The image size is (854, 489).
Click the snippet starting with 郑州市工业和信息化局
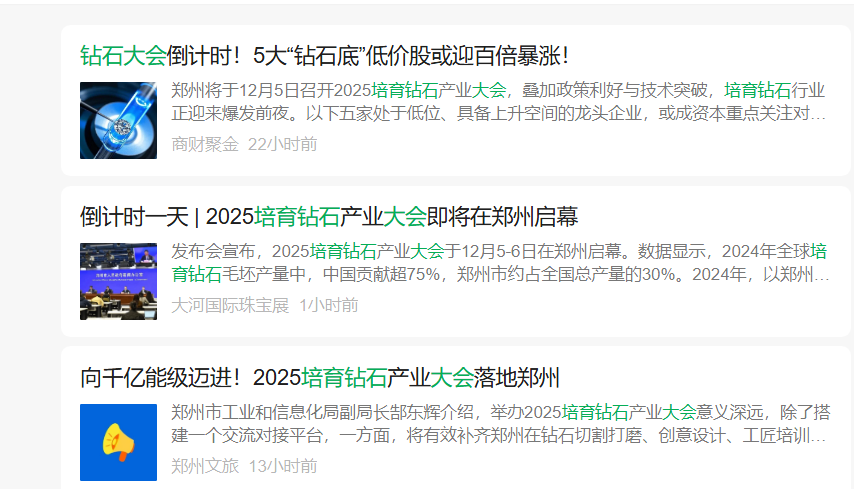pyautogui.click(x=500, y=424)
